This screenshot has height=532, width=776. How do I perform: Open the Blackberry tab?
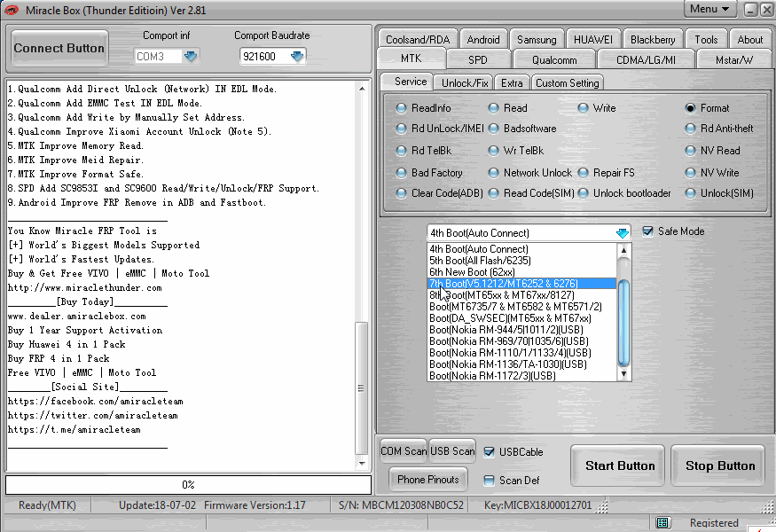[652, 40]
